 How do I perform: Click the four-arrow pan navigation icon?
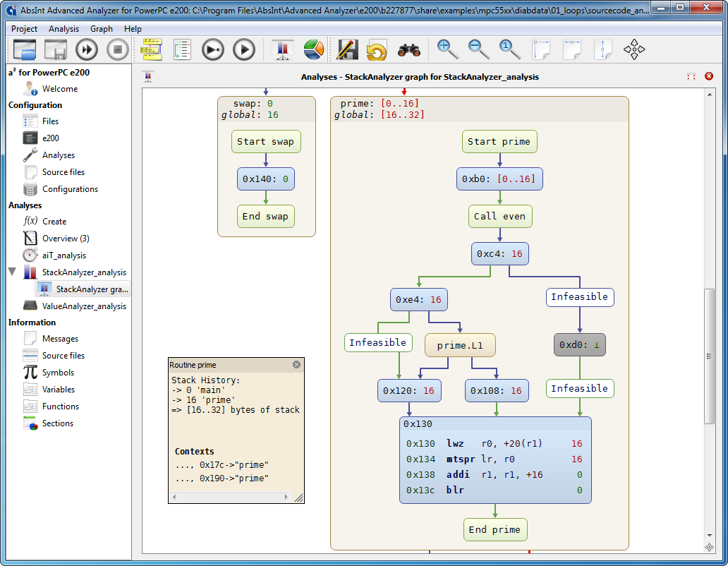click(x=634, y=49)
